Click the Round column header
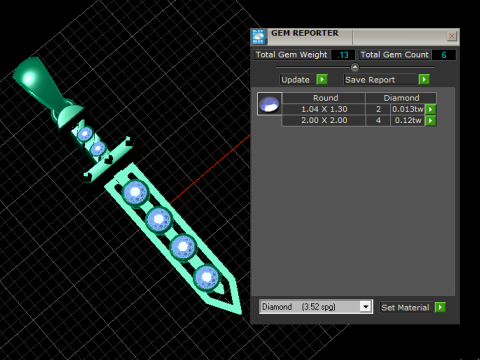This screenshot has height=360, width=480. pyautogui.click(x=325, y=98)
